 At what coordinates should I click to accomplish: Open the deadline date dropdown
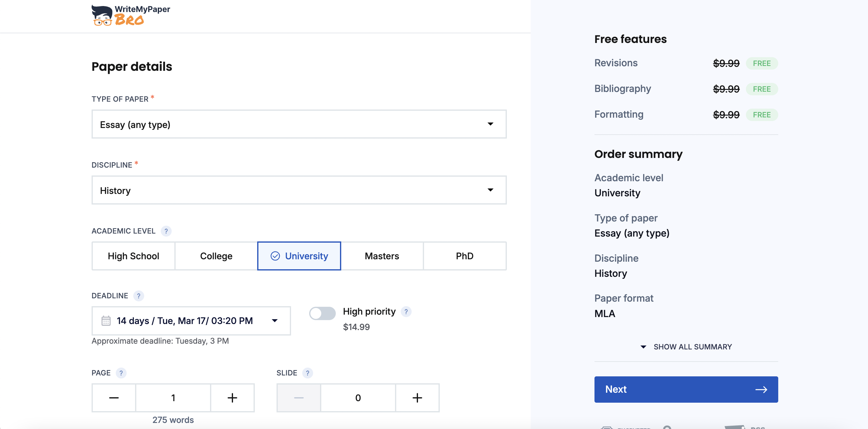point(191,321)
